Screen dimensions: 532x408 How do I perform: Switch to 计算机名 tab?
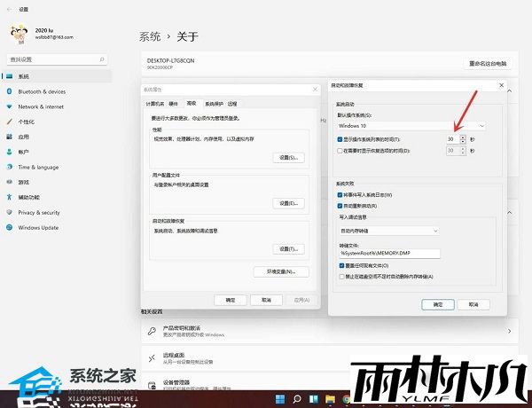click(155, 104)
